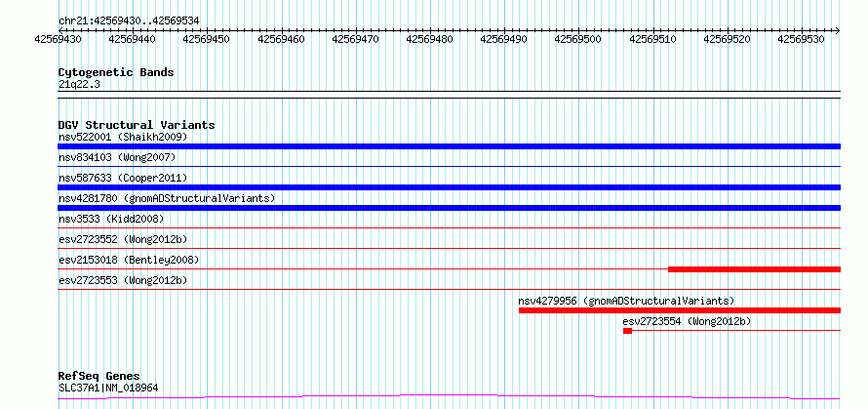868x409 pixels.
Task: Click the thin red line under esv2723552
Action: pyautogui.click(x=449, y=248)
